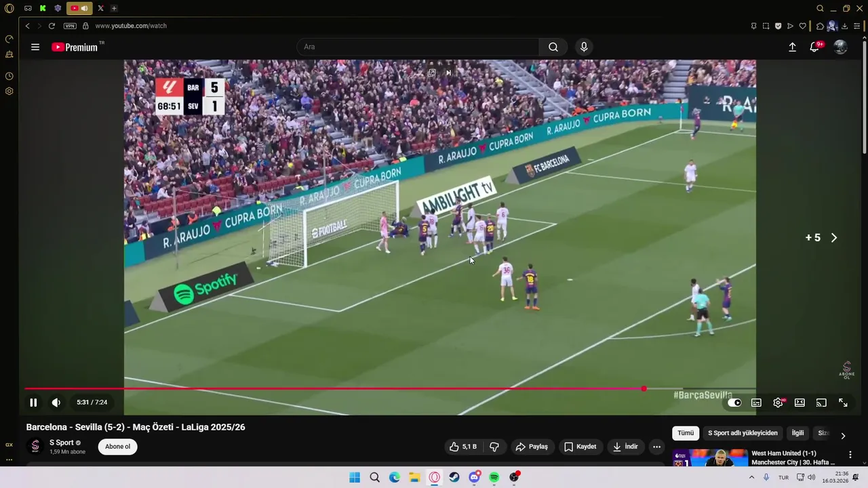This screenshot has width=868, height=488.
Task: Switch to the YouTube tab playing audio
Action: click(x=79, y=8)
